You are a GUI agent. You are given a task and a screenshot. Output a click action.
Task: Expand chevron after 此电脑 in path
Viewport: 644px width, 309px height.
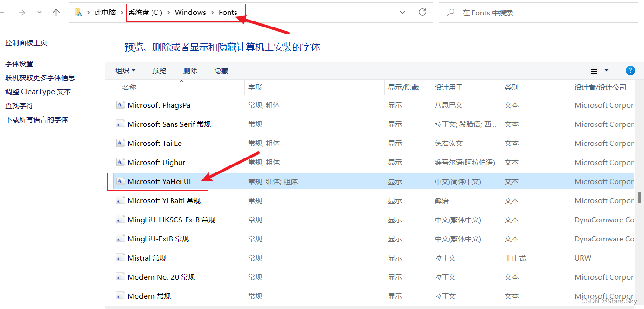click(x=122, y=13)
